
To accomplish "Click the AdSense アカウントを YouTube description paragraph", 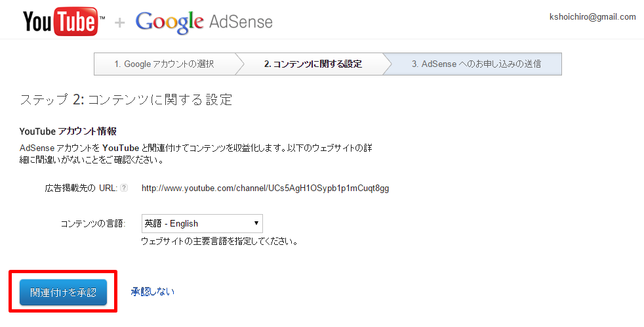I will coord(196,154).
